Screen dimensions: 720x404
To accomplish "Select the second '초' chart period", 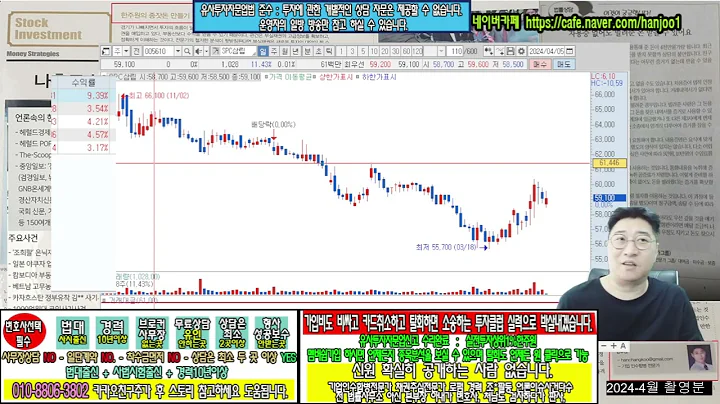I will pyautogui.click(x=318, y=51).
